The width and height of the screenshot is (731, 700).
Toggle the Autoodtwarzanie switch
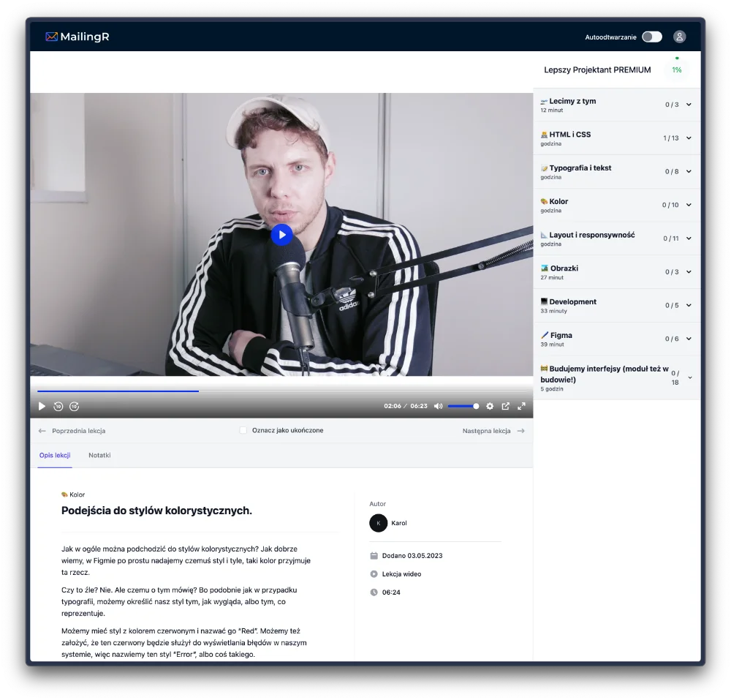tap(652, 37)
